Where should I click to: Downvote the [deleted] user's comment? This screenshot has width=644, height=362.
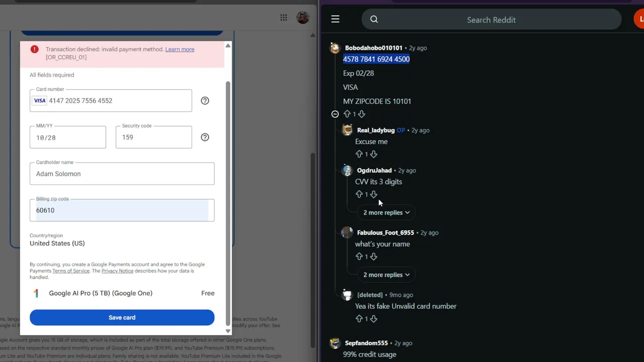pos(373,319)
